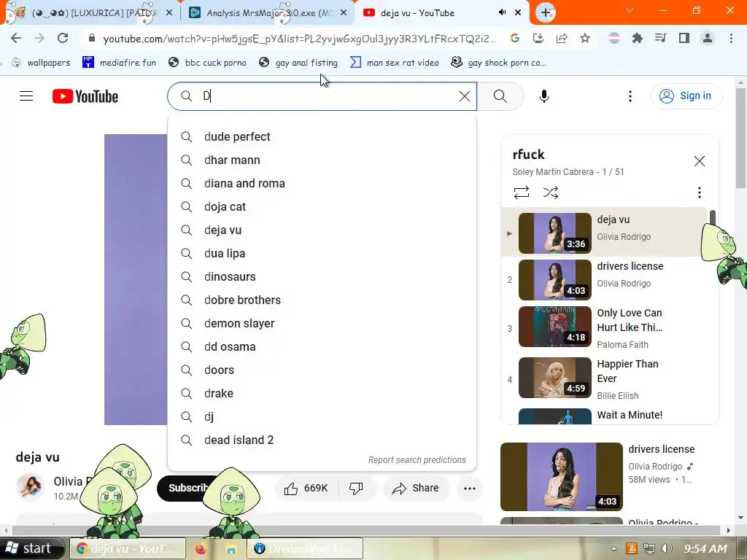This screenshot has height=560, width=747.
Task: Open Firefox icon in taskbar
Action: tap(201, 548)
